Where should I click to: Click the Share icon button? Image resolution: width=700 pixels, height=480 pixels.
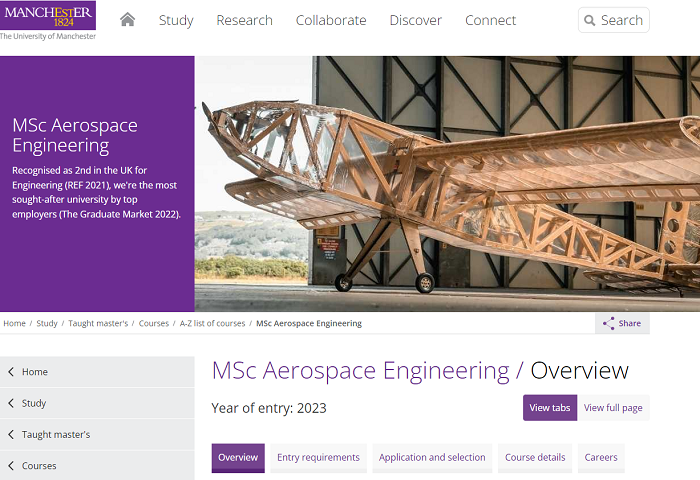608,323
